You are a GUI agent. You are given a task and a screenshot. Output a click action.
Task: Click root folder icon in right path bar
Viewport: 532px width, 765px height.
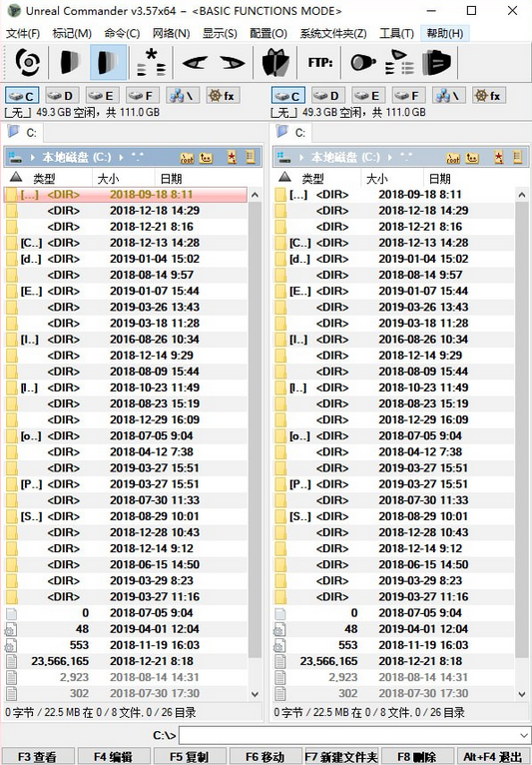click(x=453, y=158)
